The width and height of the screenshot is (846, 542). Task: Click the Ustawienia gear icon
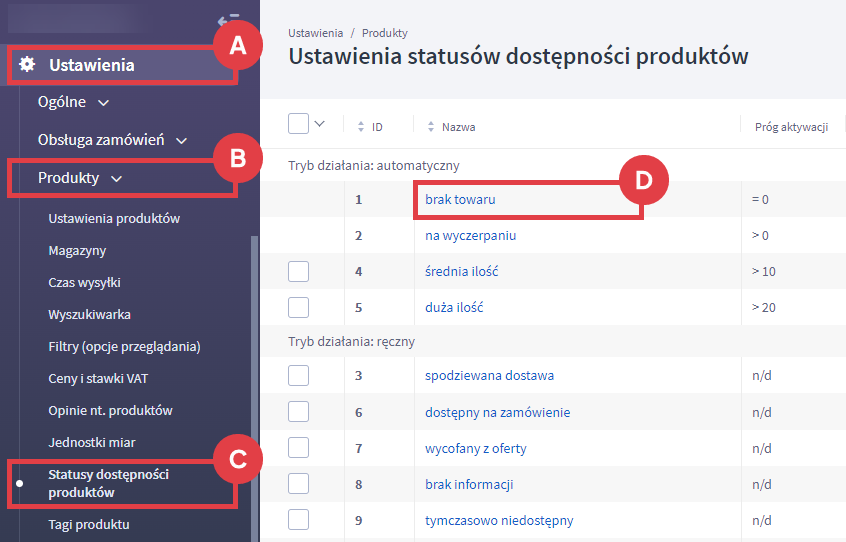[x=28, y=66]
